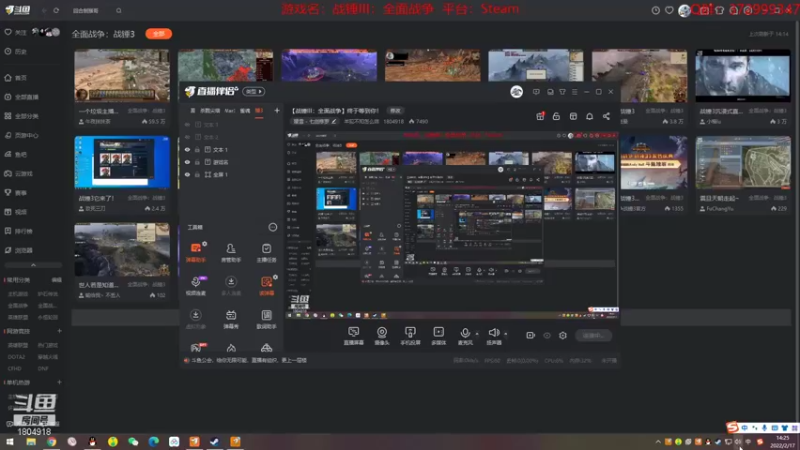Image resolution: width=800 pixels, height=450 pixels.
Task: Open 云游戏 gamepad entry in Douyu sidebar
Action: coord(18,173)
